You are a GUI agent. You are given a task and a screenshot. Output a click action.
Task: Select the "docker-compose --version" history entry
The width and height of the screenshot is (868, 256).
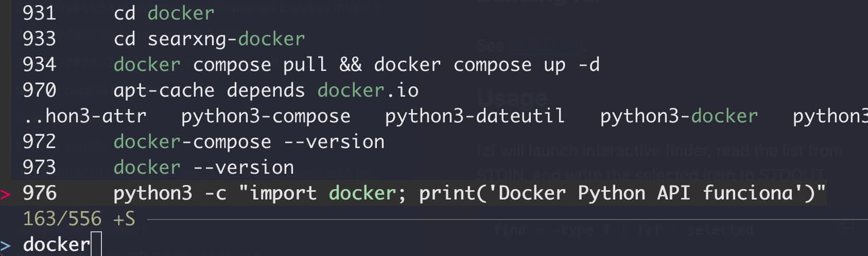[x=249, y=142]
